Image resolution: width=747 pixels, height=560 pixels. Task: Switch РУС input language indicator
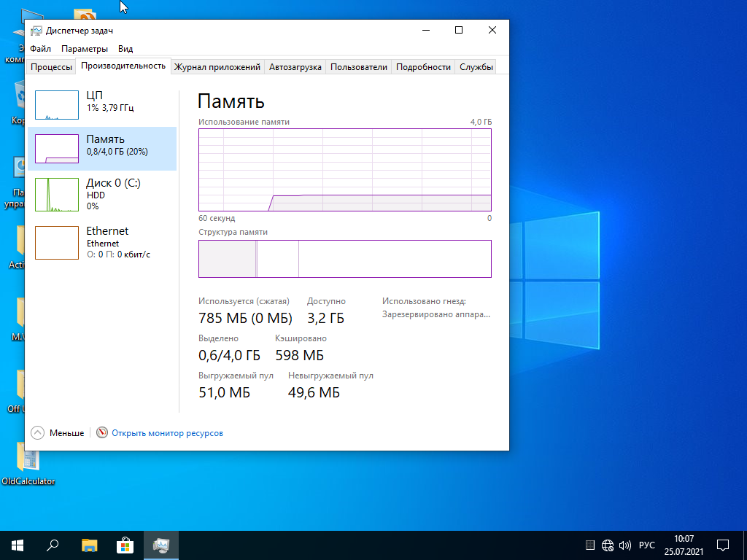[x=646, y=545]
